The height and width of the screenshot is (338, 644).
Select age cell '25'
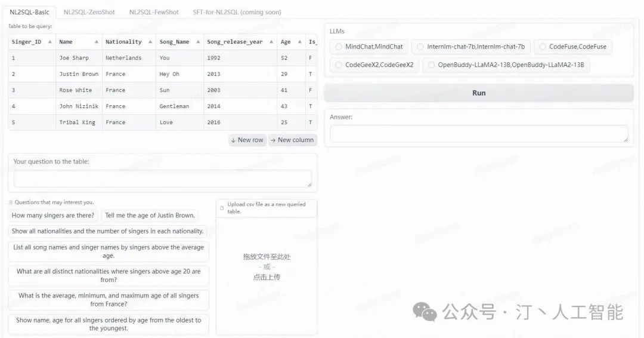[x=291, y=122]
